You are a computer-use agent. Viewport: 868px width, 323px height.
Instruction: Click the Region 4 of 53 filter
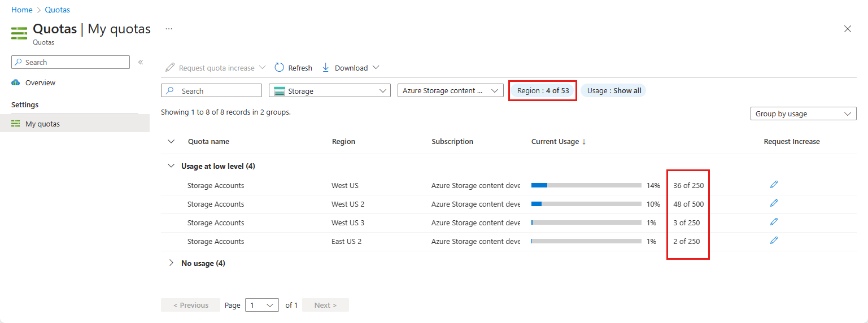(x=543, y=91)
